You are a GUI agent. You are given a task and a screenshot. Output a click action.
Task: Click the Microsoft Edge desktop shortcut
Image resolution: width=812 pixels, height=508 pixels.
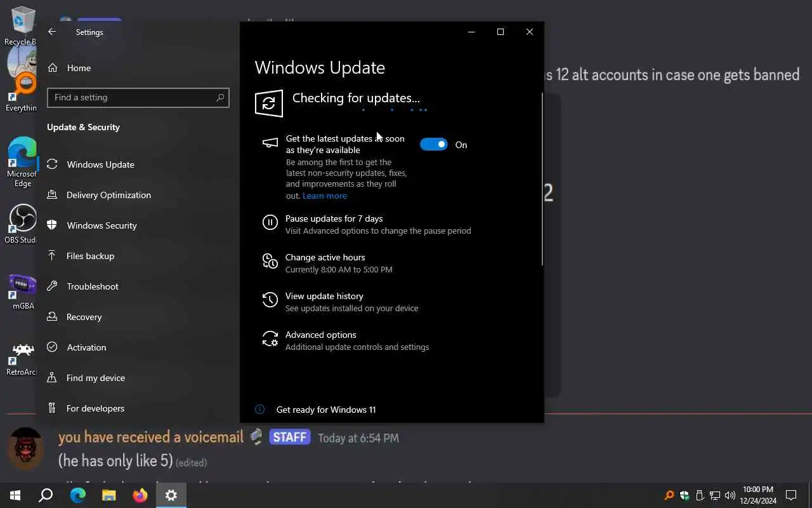coord(22,162)
